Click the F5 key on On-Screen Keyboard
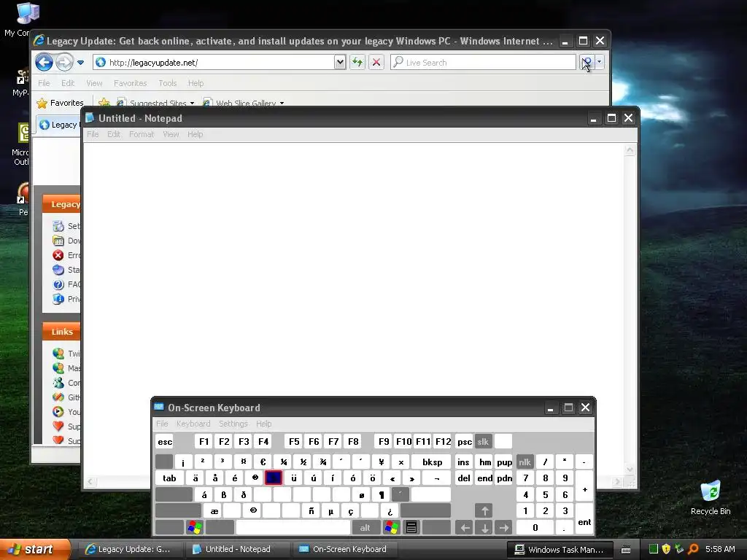The width and height of the screenshot is (747, 560). tap(294, 441)
